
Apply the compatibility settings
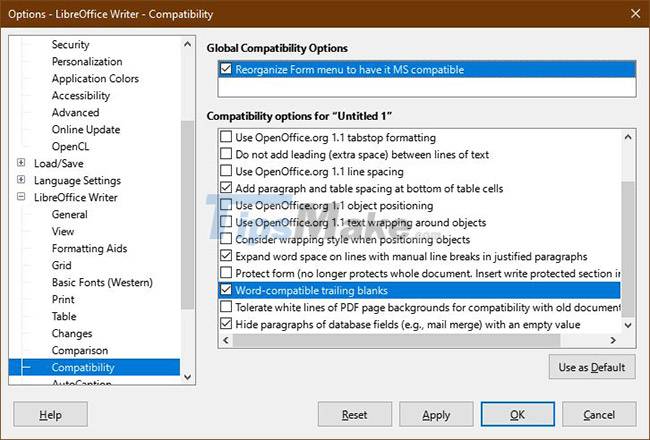pyautogui.click(x=436, y=414)
